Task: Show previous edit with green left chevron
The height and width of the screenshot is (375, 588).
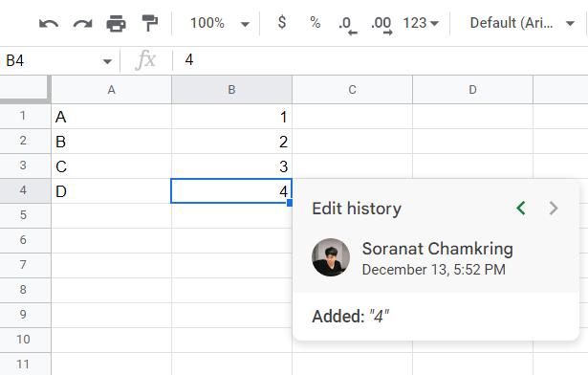Action: tap(521, 208)
